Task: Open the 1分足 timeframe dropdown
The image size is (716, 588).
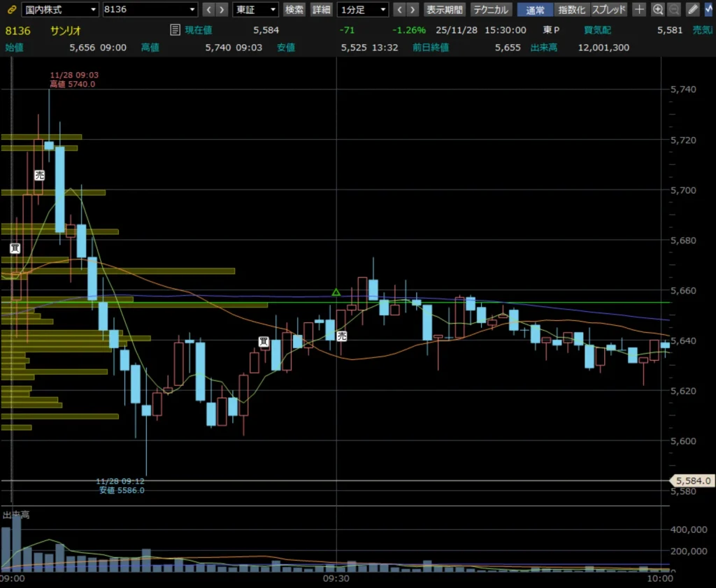Action: click(x=363, y=10)
